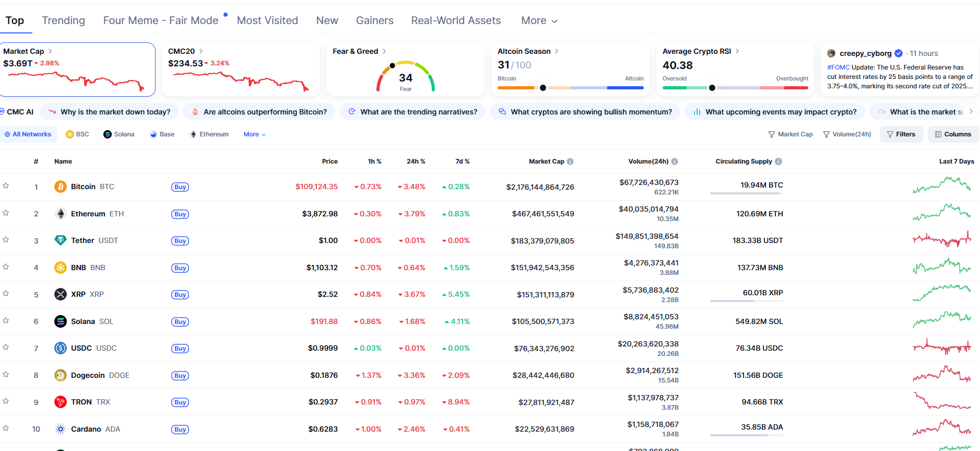Click Bitcoin's circulating supply progress bar
This screenshot has height=451, width=980.
tap(746, 193)
